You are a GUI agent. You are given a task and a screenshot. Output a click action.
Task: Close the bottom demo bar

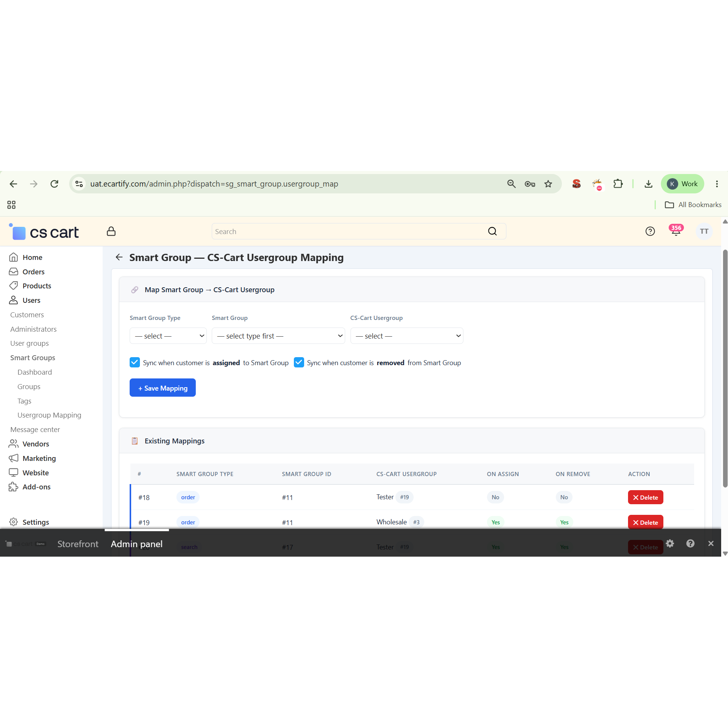711,543
